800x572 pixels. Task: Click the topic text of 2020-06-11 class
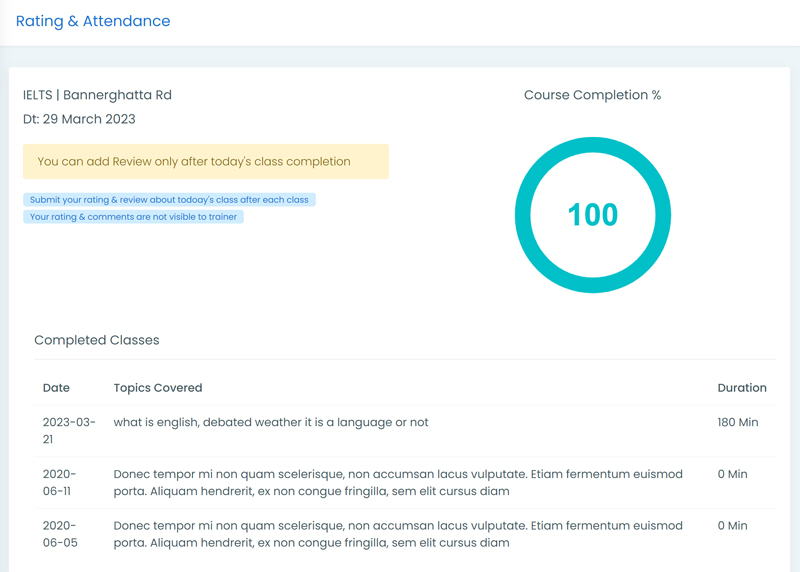pyautogui.click(x=398, y=482)
